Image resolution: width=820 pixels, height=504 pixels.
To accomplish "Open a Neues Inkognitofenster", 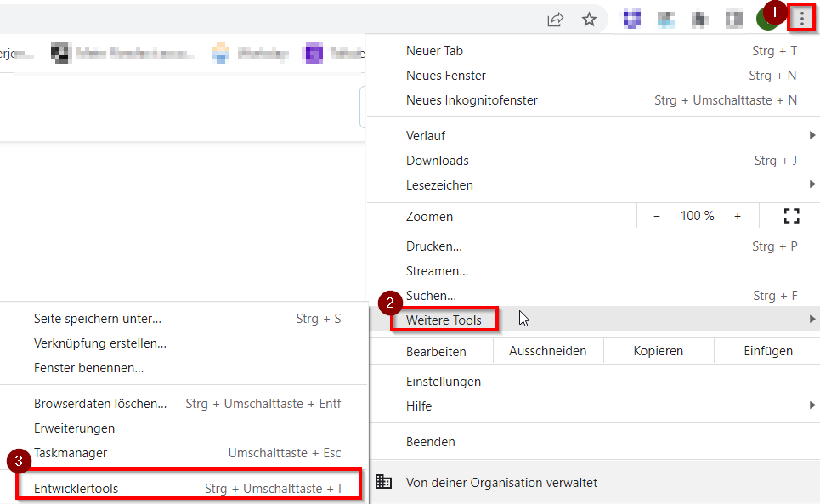I will pos(472,100).
